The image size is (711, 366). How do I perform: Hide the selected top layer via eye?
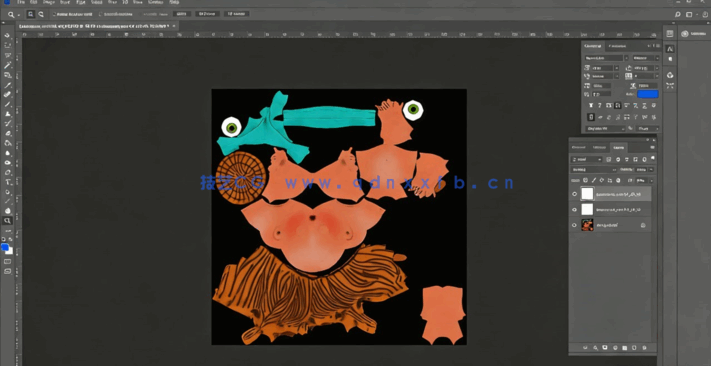(575, 194)
